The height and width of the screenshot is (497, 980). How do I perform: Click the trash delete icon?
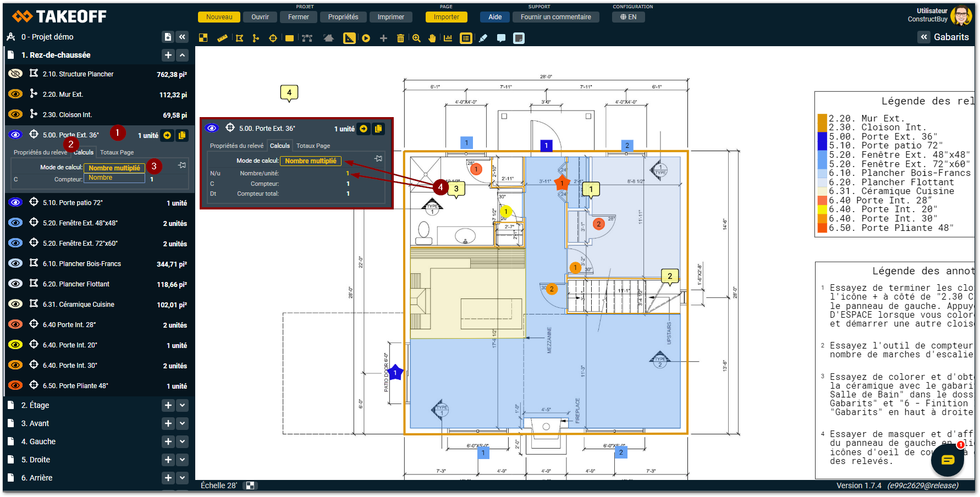pos(400,38)
